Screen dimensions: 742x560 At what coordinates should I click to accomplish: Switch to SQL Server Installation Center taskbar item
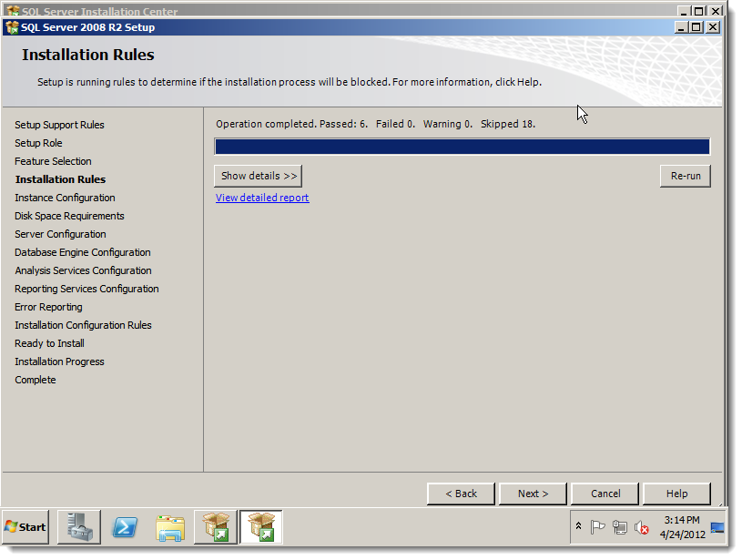click(215, 527)
